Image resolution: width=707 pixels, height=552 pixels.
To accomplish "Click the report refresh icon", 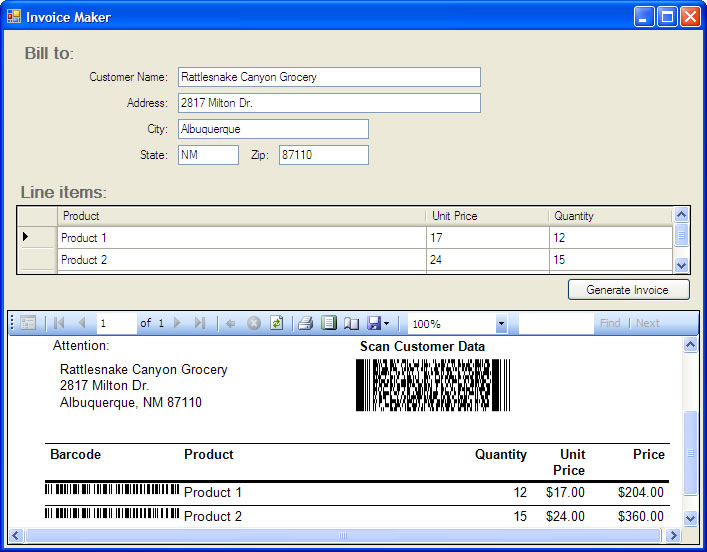I will click(x=276, y=323).
